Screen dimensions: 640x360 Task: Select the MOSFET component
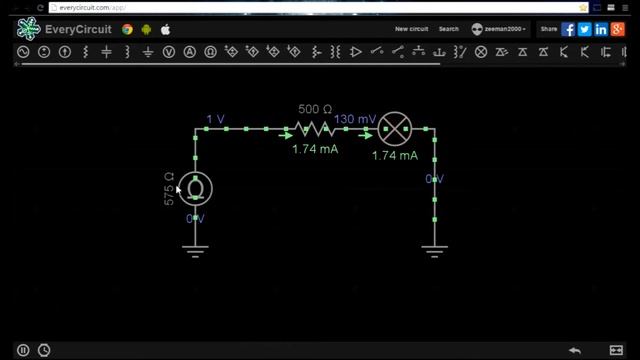[x=606, y=52]
